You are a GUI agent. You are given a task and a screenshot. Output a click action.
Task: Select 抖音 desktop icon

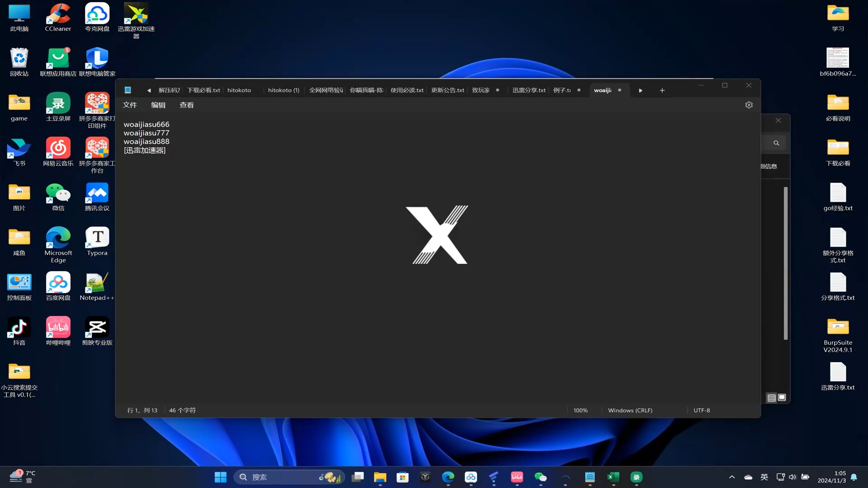[x=19, y=331]
